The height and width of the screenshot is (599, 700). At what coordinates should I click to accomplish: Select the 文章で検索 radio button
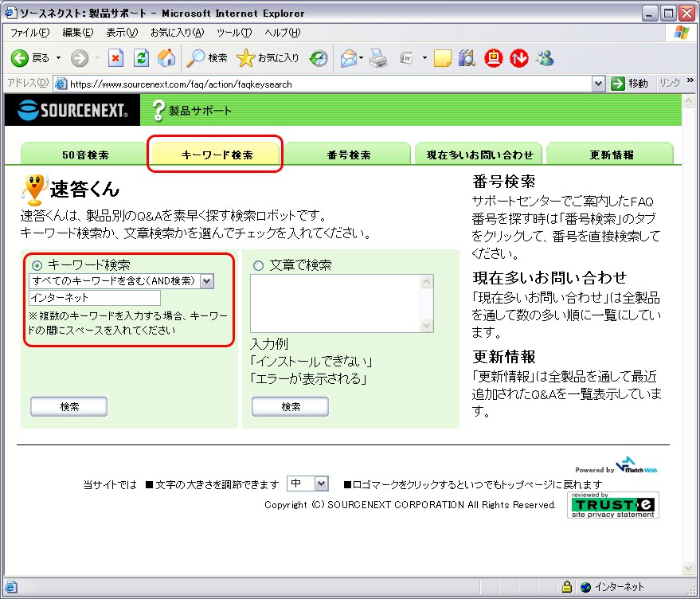point(258,266)
